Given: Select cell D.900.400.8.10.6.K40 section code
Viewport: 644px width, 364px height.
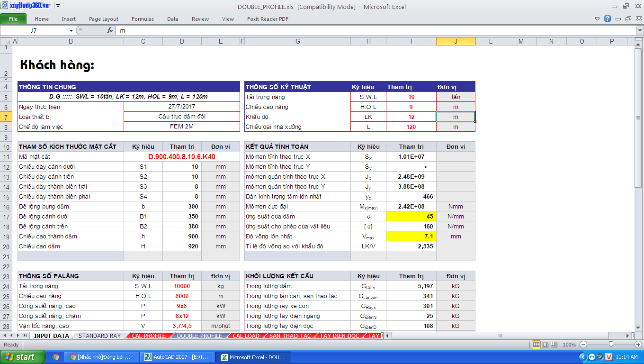Looking at the screenshot, I should click(x=182, y=156).
